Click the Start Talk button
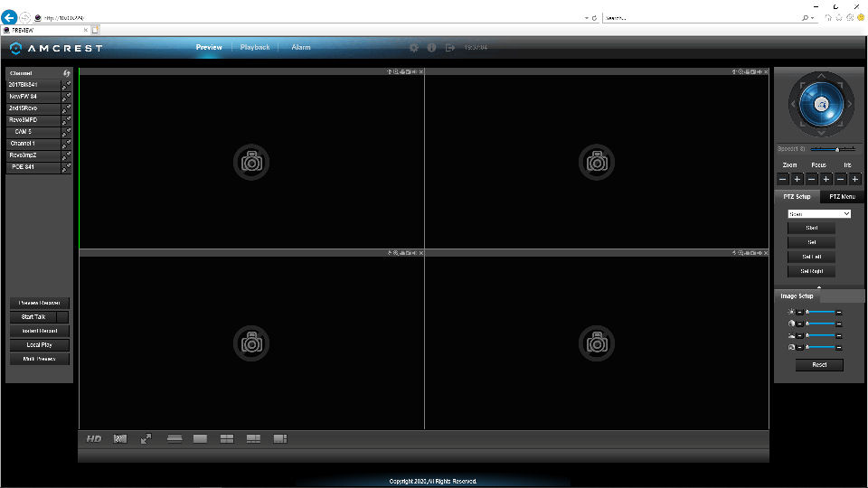This screenshot has width=868, height=488. click(33, 317)
